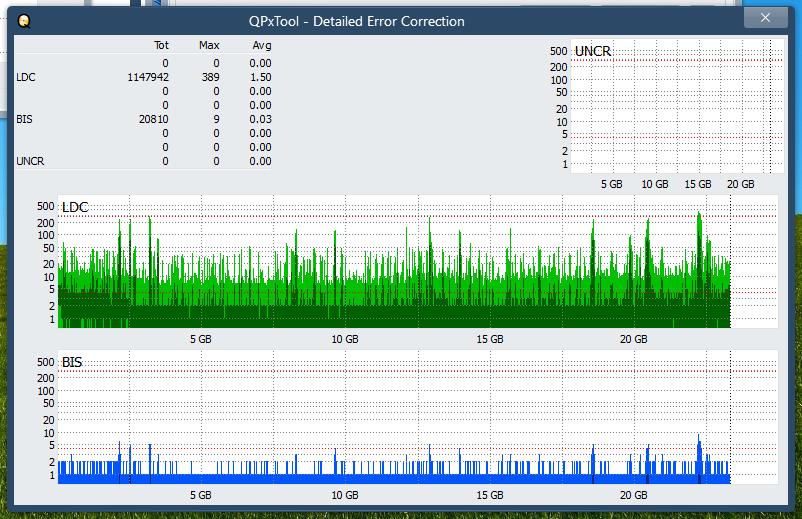Click the 15 GB label under UNCR graph
The height and width of the screenshot is (519, 802).
[x=698, y=184]
